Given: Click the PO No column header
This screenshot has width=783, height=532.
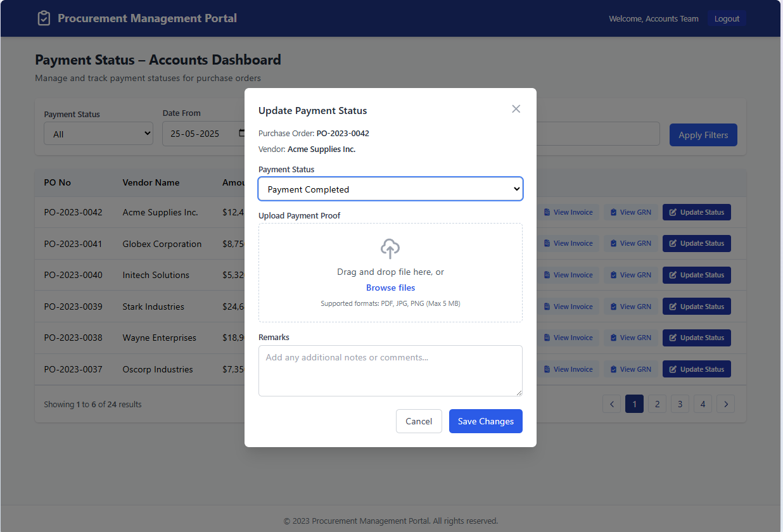Looking at the screenshot, I should 57,182.
